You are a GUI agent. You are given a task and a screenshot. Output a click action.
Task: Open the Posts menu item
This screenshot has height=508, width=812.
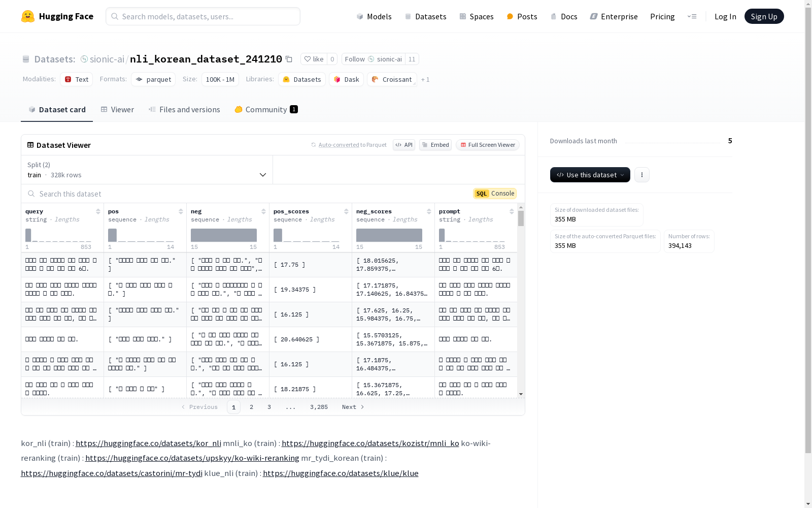coord(522,16)
